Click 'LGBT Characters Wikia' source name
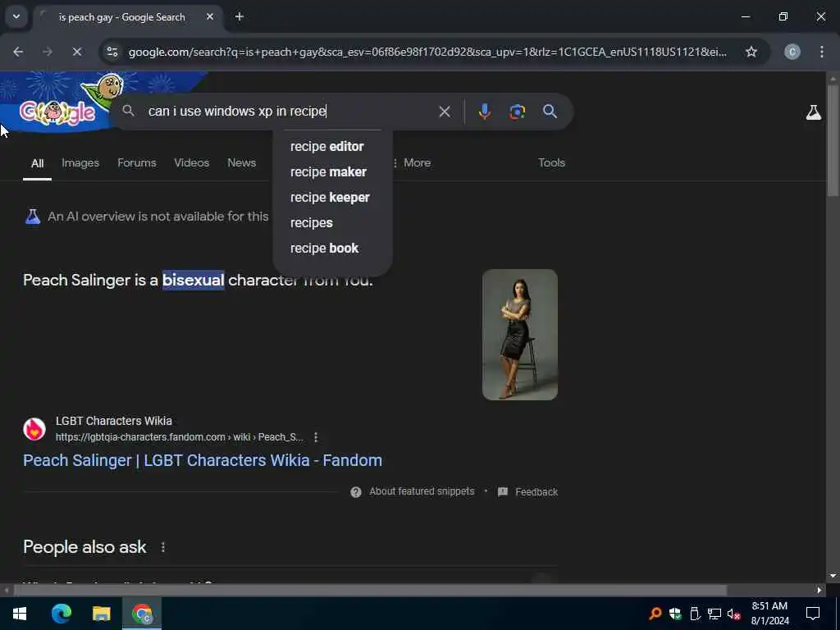This screenshot has width=840, height=630. click(x=113, y=421)
